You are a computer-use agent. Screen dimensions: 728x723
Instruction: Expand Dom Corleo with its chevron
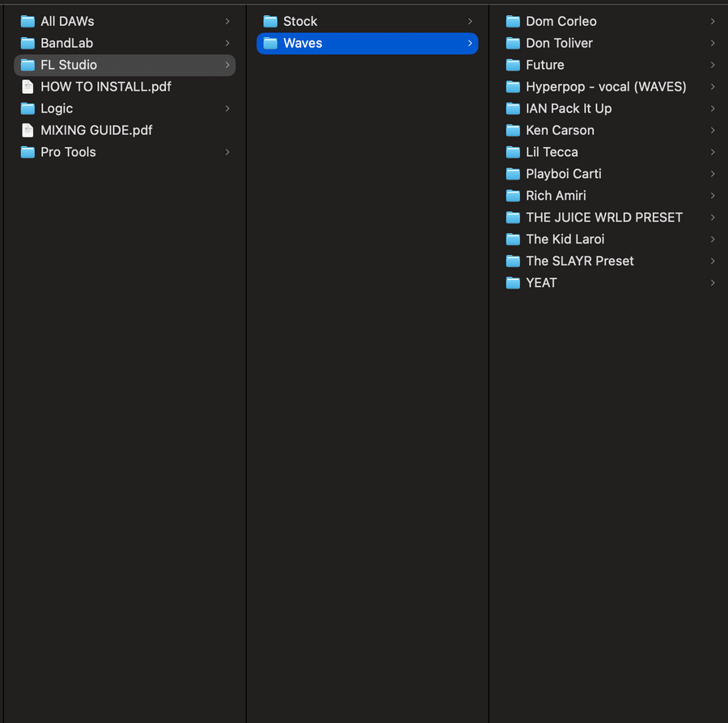point(713,21)
